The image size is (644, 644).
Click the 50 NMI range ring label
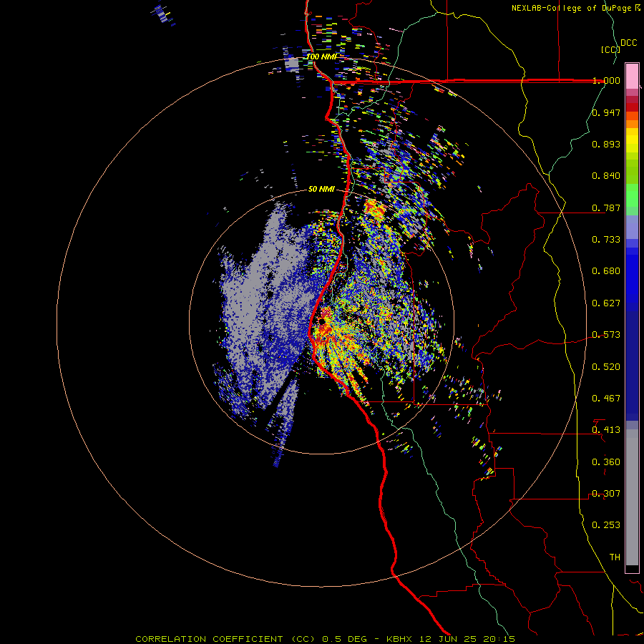pos(321,189)
